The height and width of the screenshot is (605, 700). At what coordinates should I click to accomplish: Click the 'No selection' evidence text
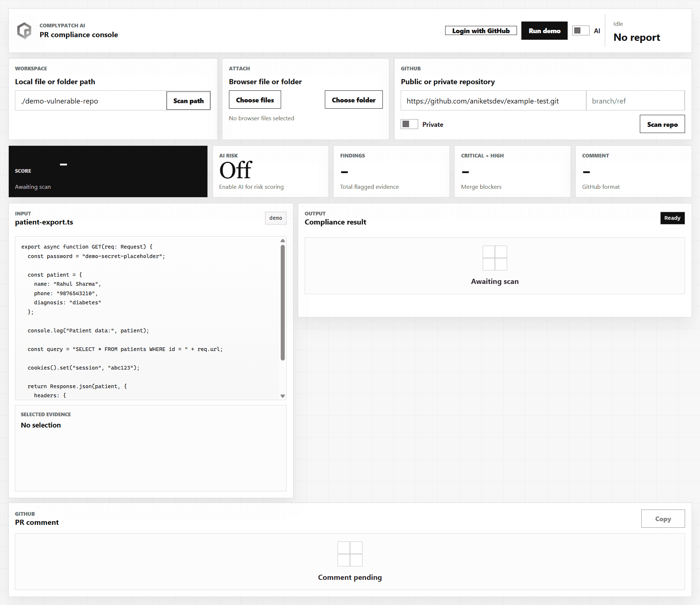coord(41,425)
